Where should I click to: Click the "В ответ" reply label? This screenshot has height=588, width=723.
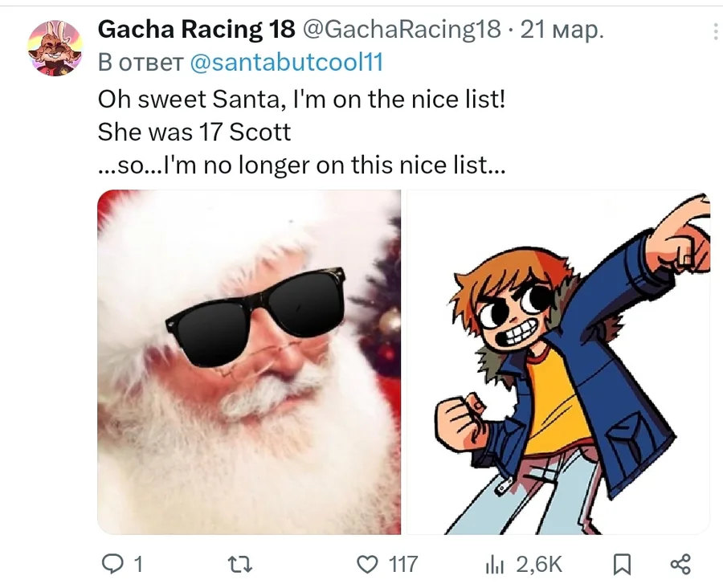click(138, 62)
